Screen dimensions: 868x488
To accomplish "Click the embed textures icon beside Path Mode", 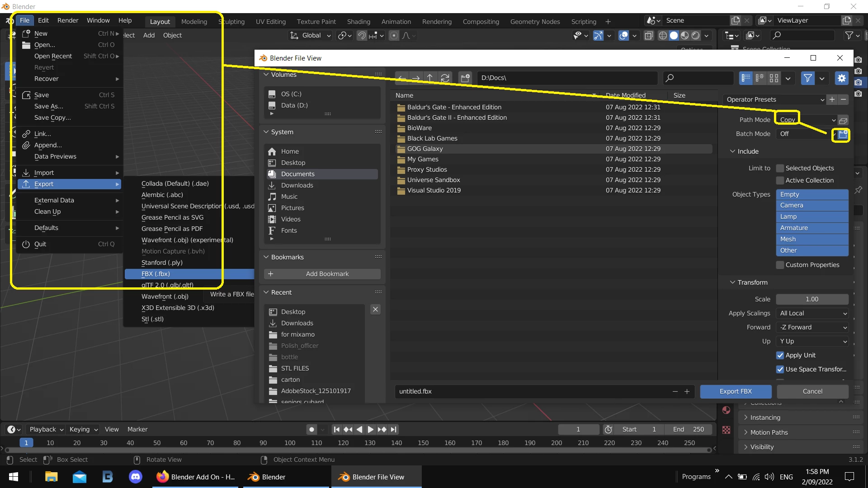I will pos(843,120).
